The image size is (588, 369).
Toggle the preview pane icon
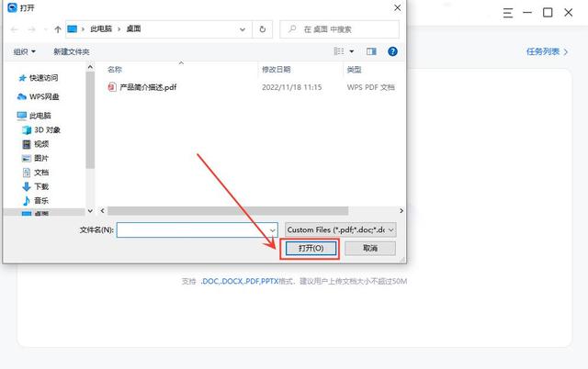pyautogui.click(x=371, y=51)
